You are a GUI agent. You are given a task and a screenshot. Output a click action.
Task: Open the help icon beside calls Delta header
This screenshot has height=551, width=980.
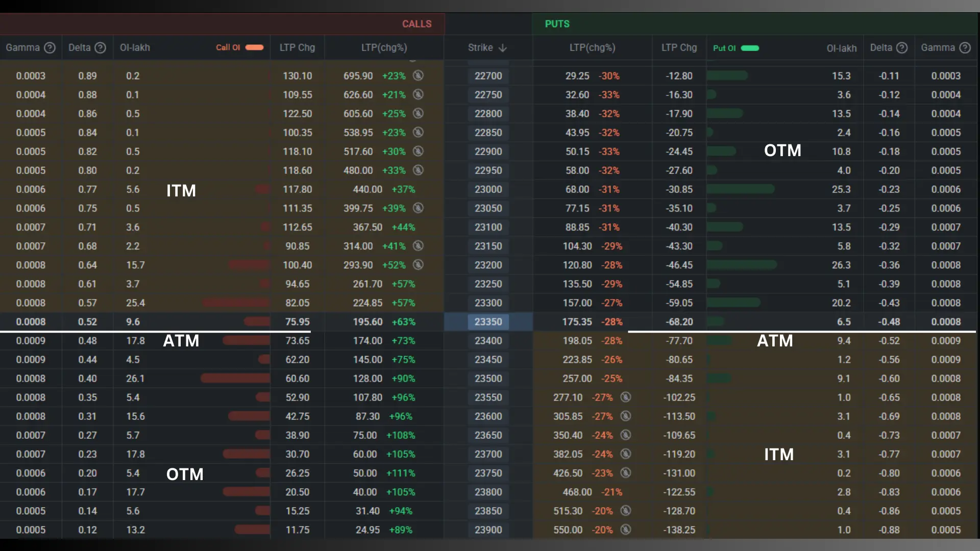(x=101, y=47)
